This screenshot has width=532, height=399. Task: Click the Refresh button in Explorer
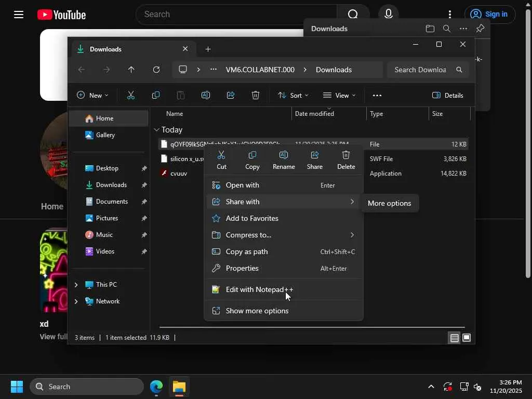[x=156, y=70]
